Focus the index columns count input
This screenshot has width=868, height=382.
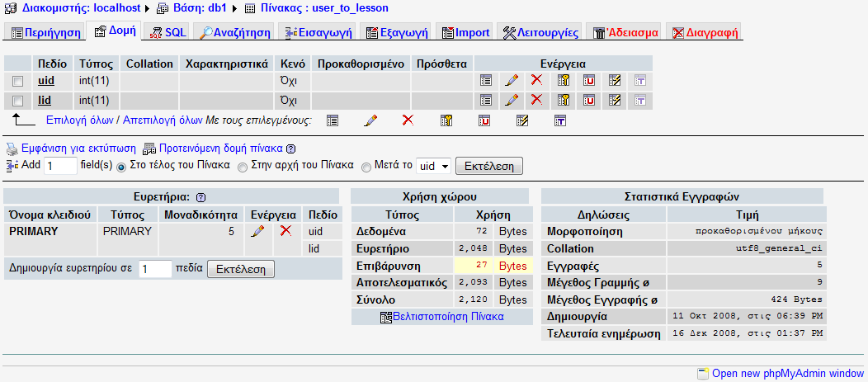[x=156, y=270]
